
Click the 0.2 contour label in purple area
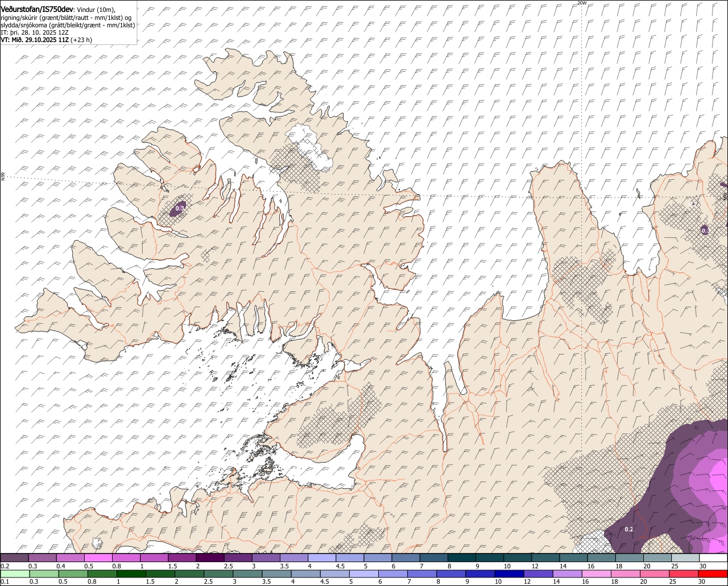pos(628,529)
